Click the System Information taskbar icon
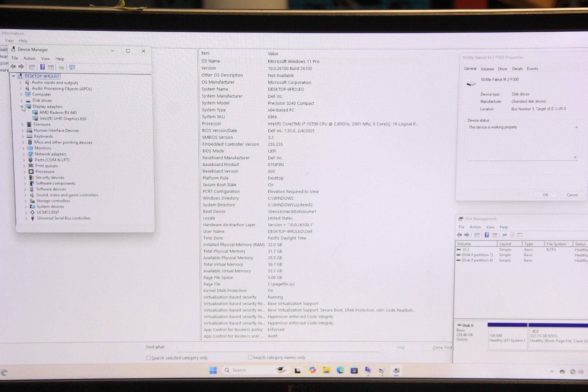Viewport: 588px width, 392px height. point(368,370)
